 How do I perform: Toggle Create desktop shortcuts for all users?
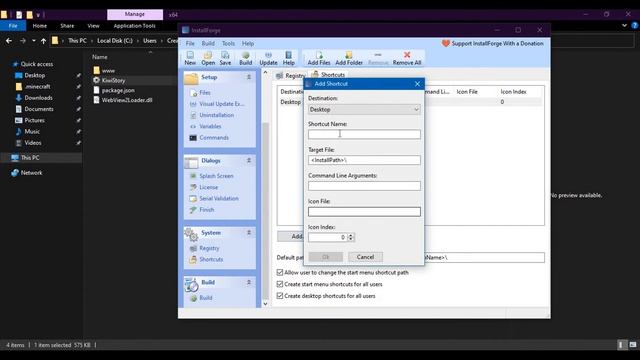point(280,296)
